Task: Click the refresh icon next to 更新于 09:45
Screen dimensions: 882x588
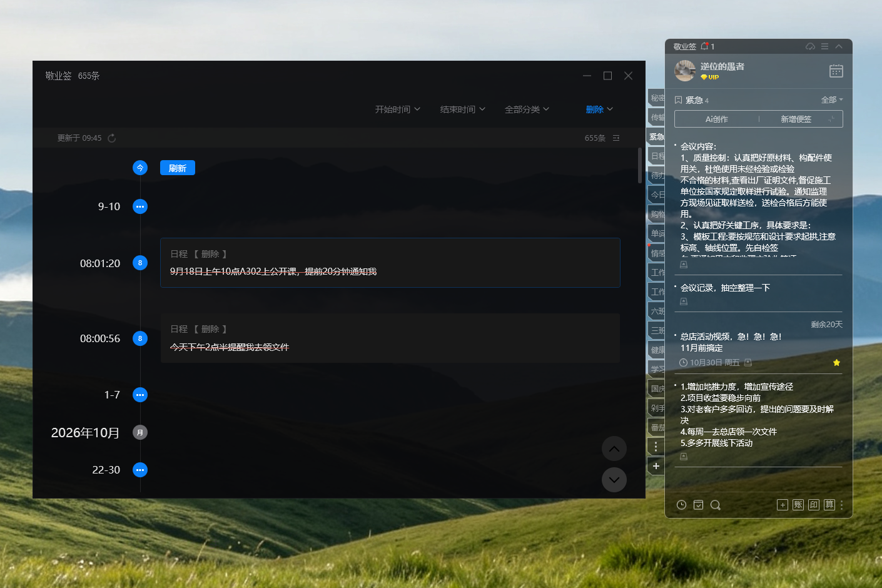Action: click(112, 138)
